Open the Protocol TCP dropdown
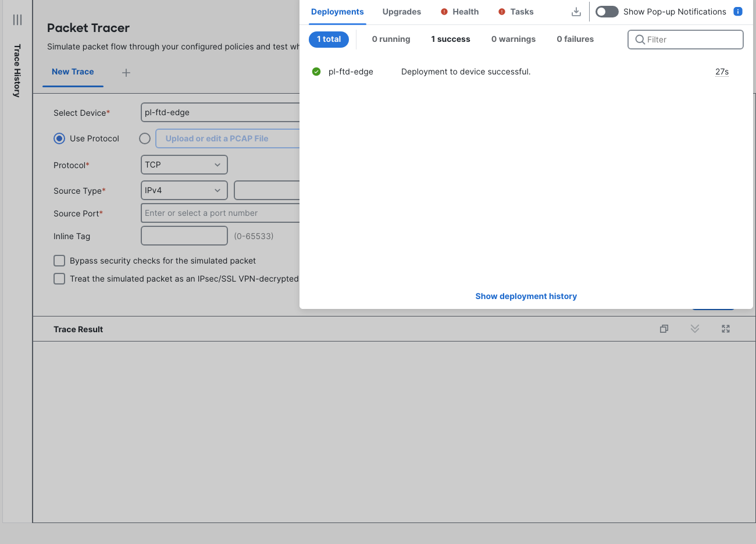Image resolution: width=756 pixels, height=544 pixels. pyautogui.click(x=184, y=165)
